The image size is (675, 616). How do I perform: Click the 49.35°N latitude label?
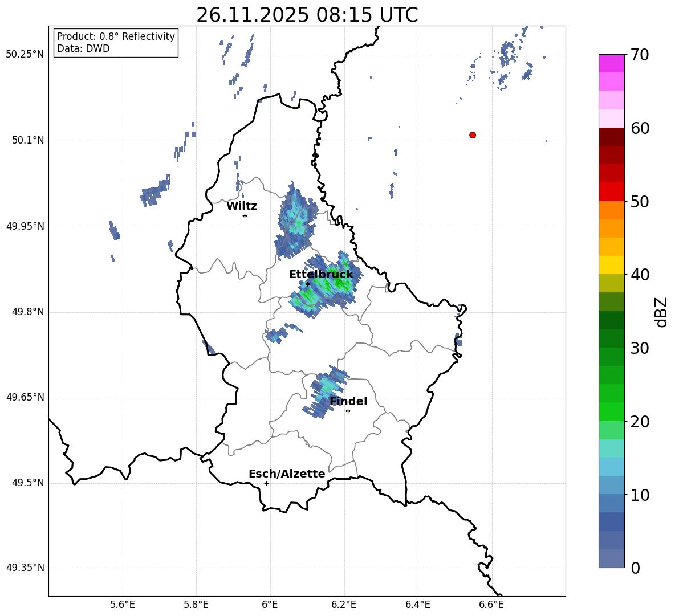click(25, 568)
